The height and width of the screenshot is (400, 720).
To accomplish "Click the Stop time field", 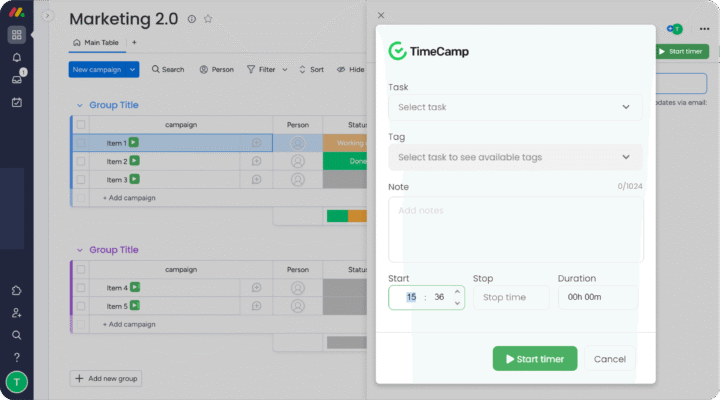I will 511,297.
